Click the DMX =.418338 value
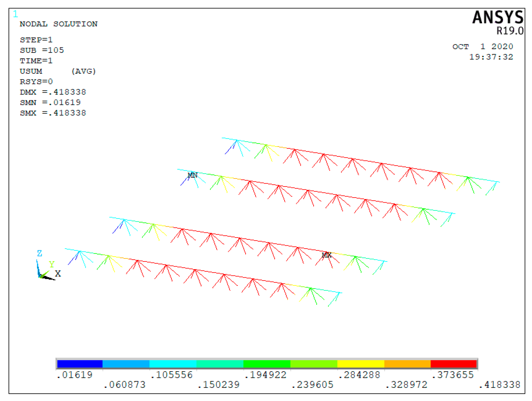 pos(53,92)
